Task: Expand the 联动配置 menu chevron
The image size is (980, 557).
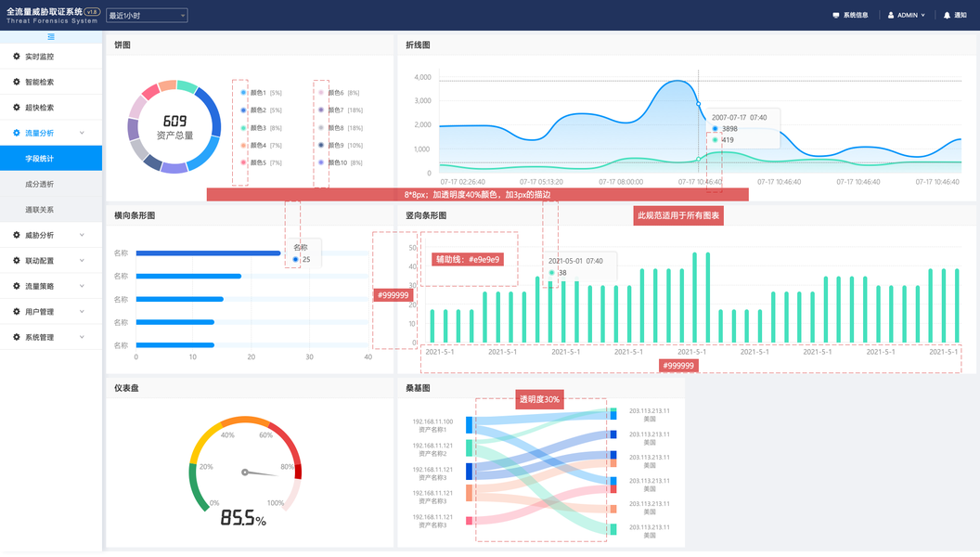Action: pos(82,261)
